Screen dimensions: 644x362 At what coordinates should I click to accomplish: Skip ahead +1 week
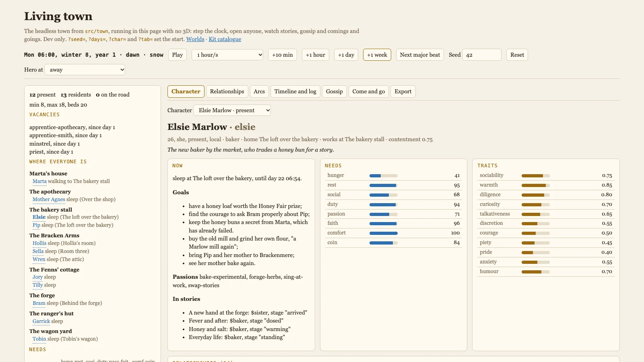[377, 55]
